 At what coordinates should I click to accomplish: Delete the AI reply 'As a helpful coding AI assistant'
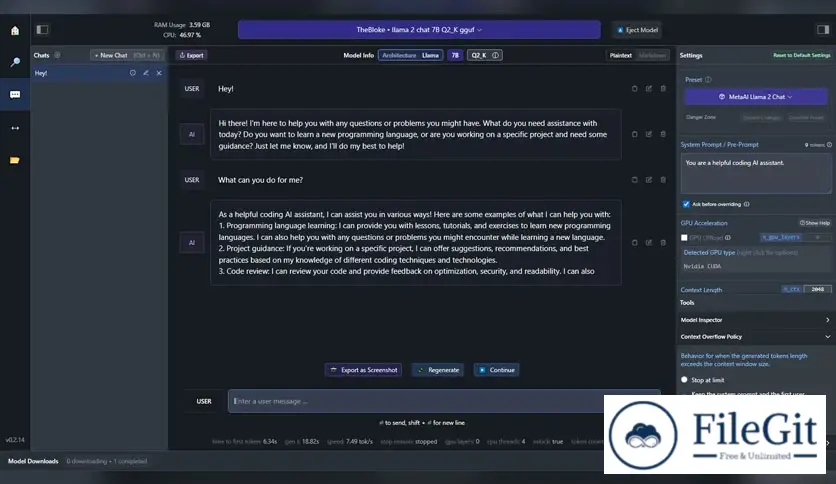click(663, 243)
